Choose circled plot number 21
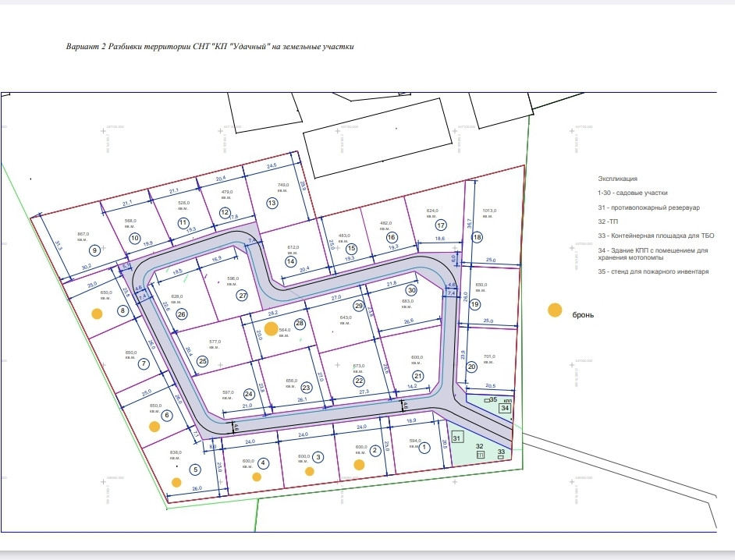Screen dimensions: 735x560 coord(417,376)
